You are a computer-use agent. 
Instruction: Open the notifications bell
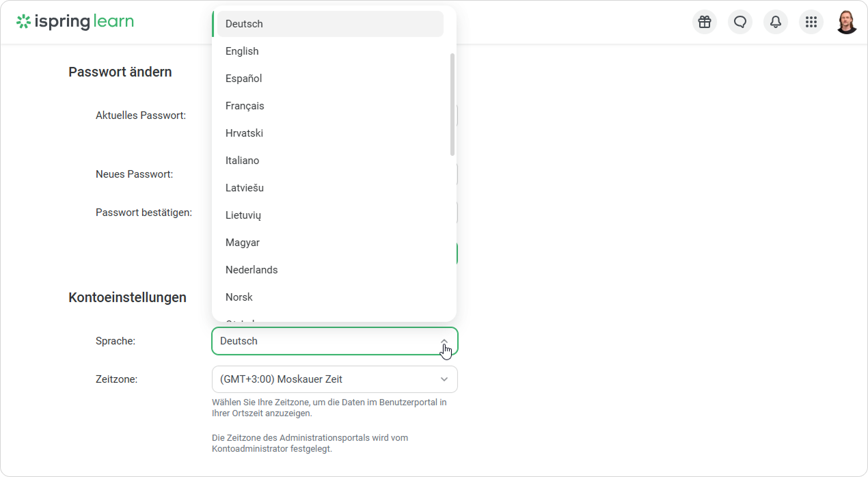(776, 22)
